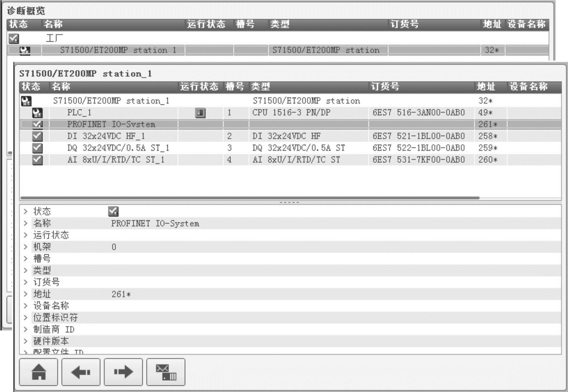Click the home navigation button
The height and width of the screenshot is (392, 568).
(38, 372)
